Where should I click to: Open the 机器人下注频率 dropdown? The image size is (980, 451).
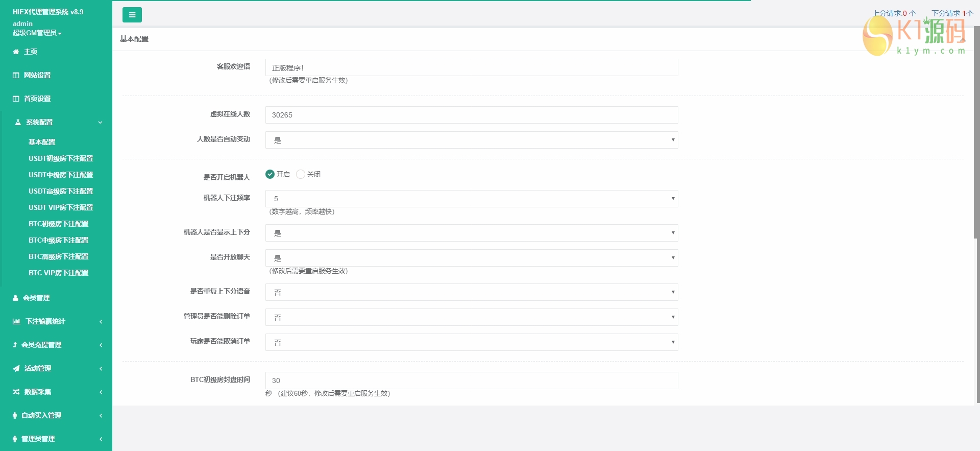[x=472, y=199]
